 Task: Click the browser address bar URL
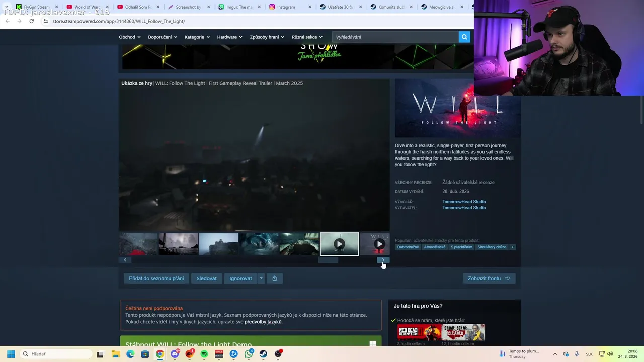[119, 21]
